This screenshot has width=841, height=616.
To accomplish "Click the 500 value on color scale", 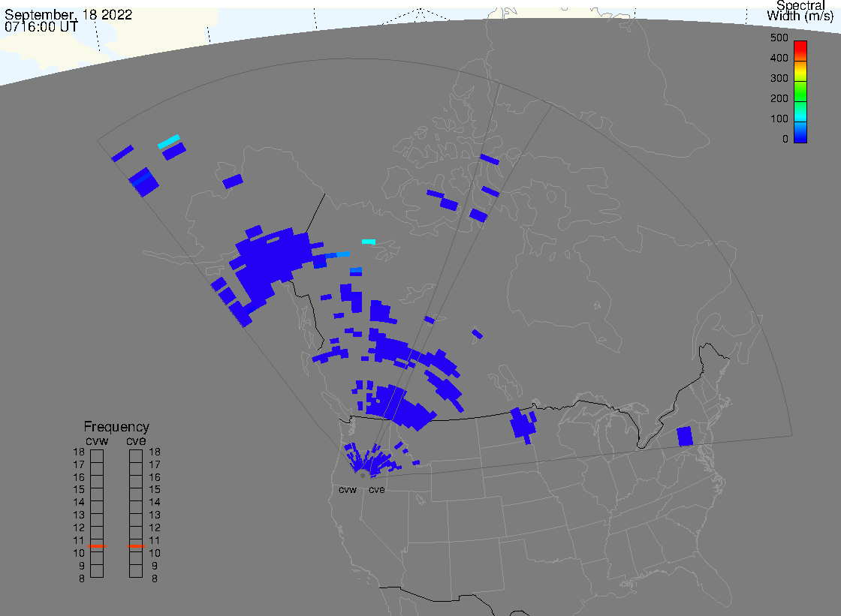I will click(779, 38).
